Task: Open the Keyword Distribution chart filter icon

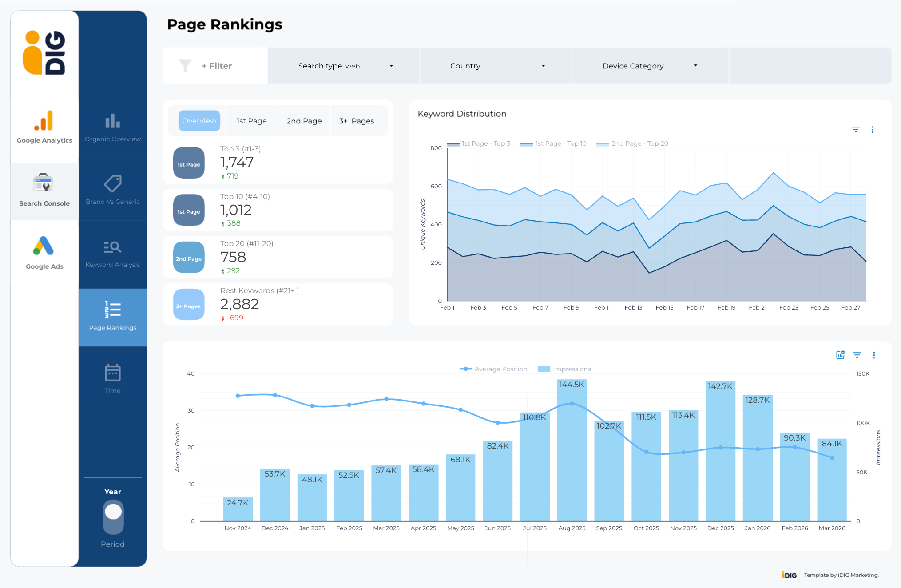Action: click(x=855, y=130)
